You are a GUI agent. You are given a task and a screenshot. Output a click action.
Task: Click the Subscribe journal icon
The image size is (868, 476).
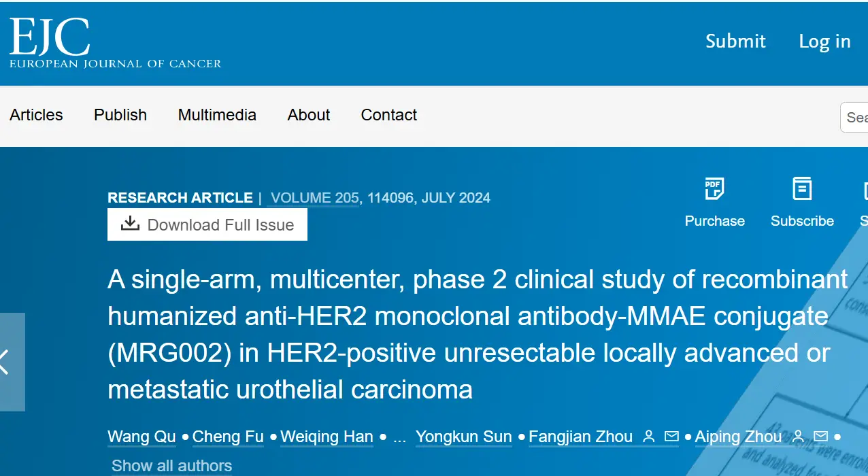[x=802, y=189]
